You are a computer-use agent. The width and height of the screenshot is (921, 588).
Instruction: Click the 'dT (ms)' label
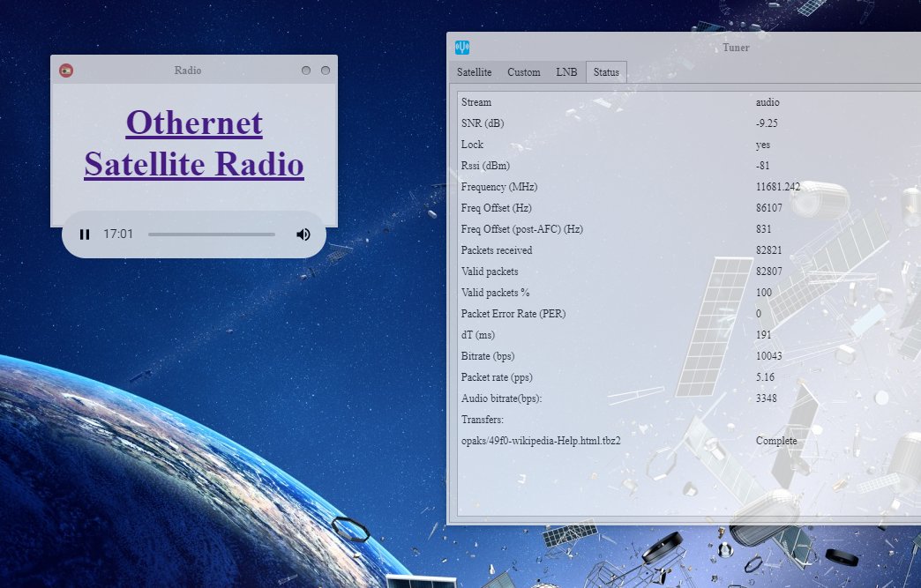click(478, 334)
